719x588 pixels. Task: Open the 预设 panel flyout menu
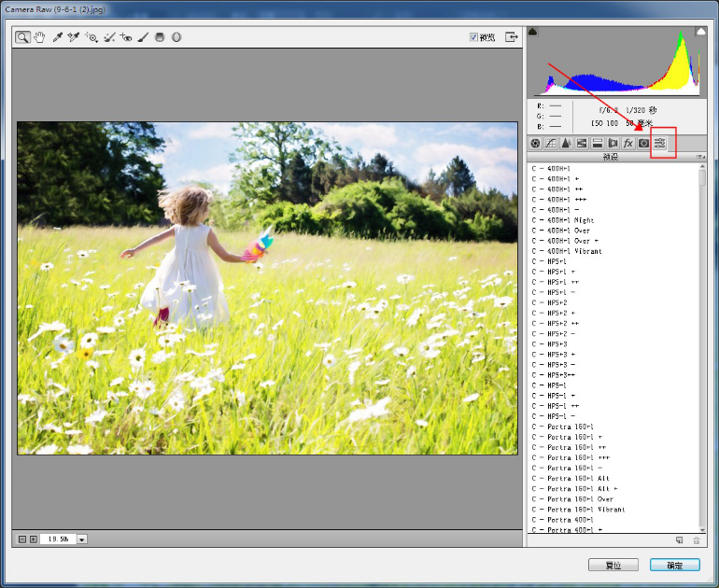(x=701, y=158)
